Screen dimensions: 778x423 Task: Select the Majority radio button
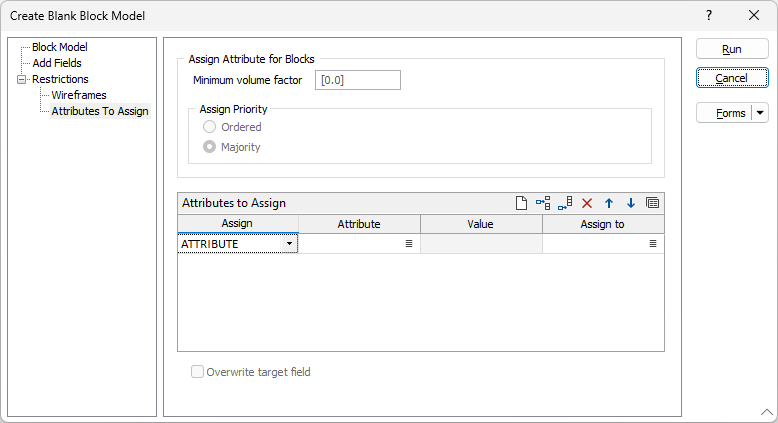click(209, 147)
